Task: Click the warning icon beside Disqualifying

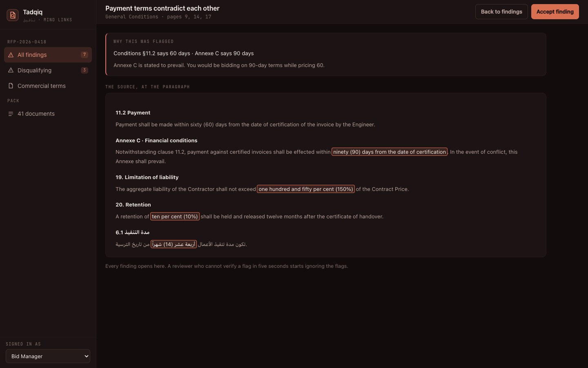Action: 11,70
